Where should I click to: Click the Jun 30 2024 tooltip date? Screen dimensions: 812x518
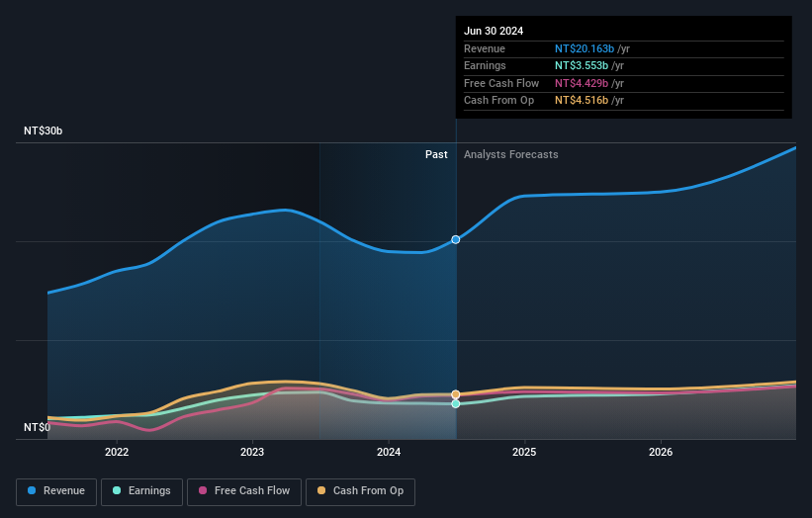click(x=494, y=31)
